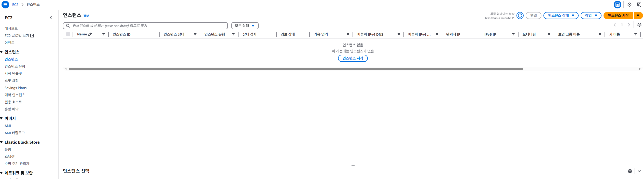
Task: Open 스팟 요청 in the sidebar
Action: tap(12, 81)
